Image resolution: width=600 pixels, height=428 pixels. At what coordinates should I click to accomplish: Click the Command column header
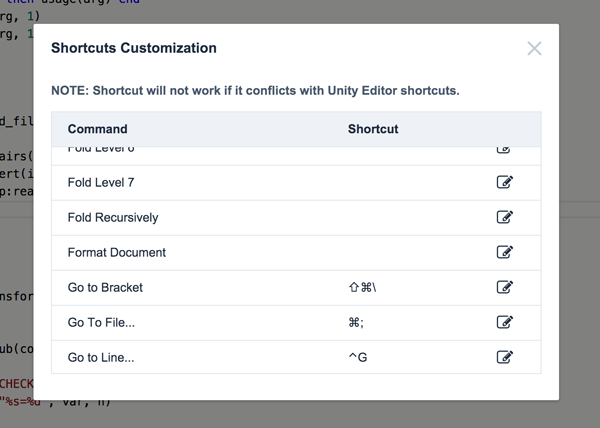click(98, 129)
